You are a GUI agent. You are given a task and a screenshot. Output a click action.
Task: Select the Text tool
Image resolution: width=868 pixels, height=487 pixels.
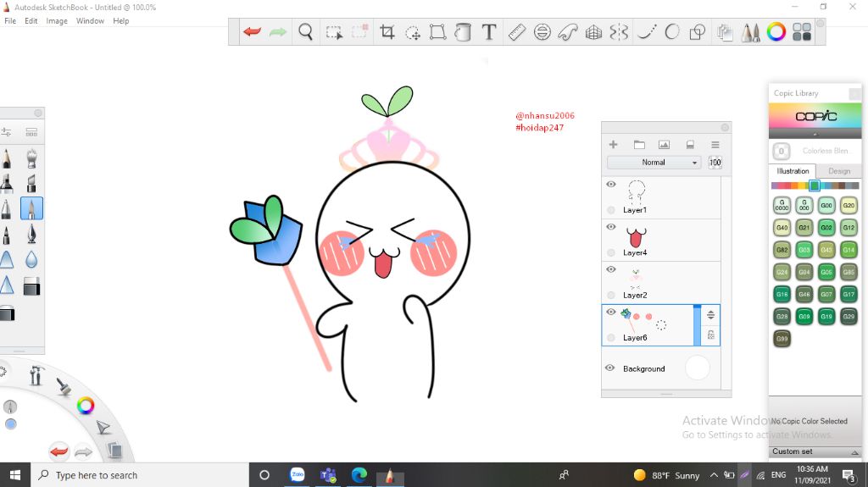[489, 32]
